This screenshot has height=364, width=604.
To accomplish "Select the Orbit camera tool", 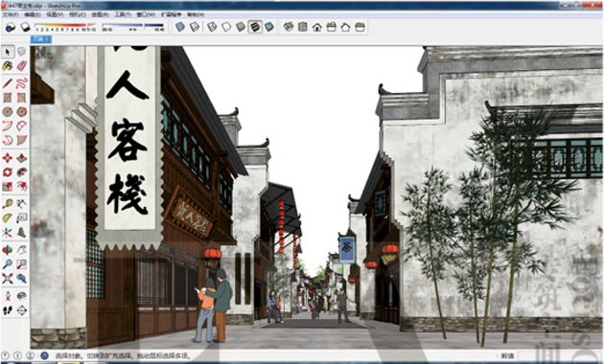I will click(8, 250).
